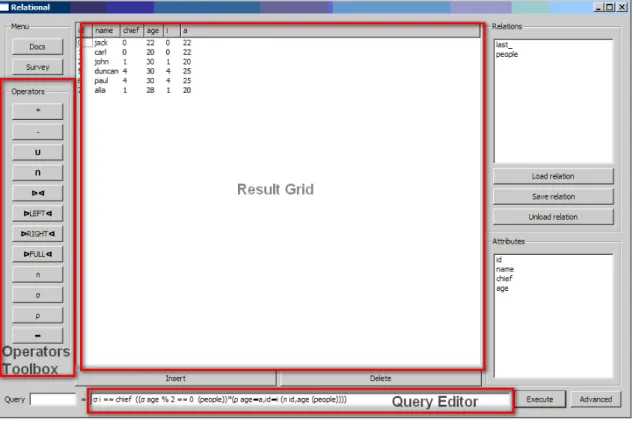The image size is (633, 425).
Task: Select the 'people' relation in the Relations list
Action: (x=507, y=54)
